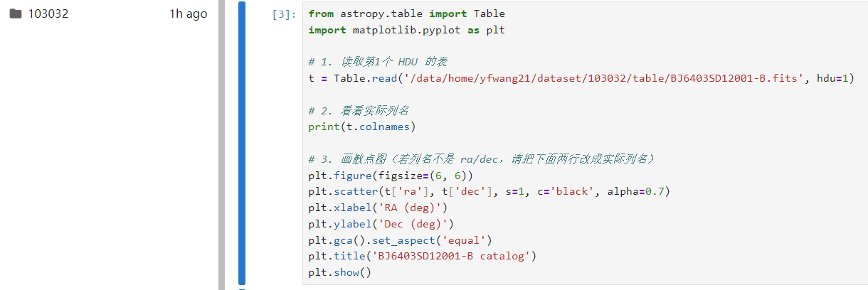Place cursor in the plt.figure figsize line
868x290 pixels.
coord(391,175)
